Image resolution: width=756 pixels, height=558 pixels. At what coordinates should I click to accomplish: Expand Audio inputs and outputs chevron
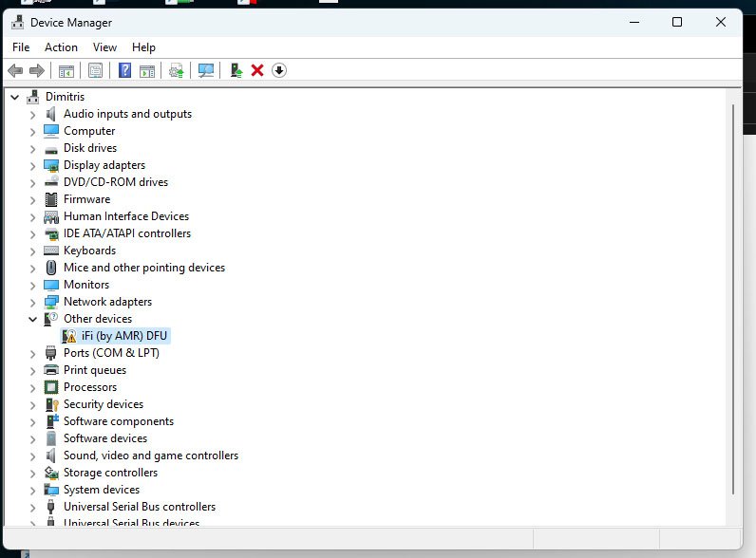pos(33,115)
